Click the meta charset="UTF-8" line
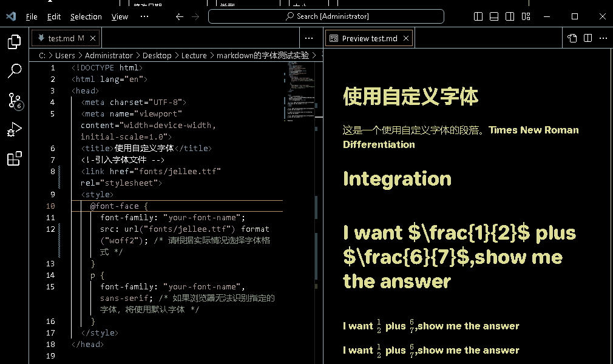 [134, 102]
